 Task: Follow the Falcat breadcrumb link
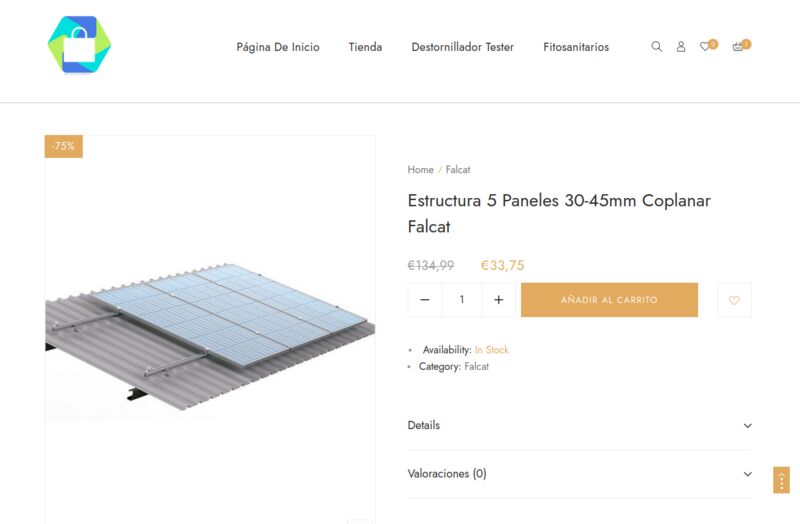(x=458, y=170)
